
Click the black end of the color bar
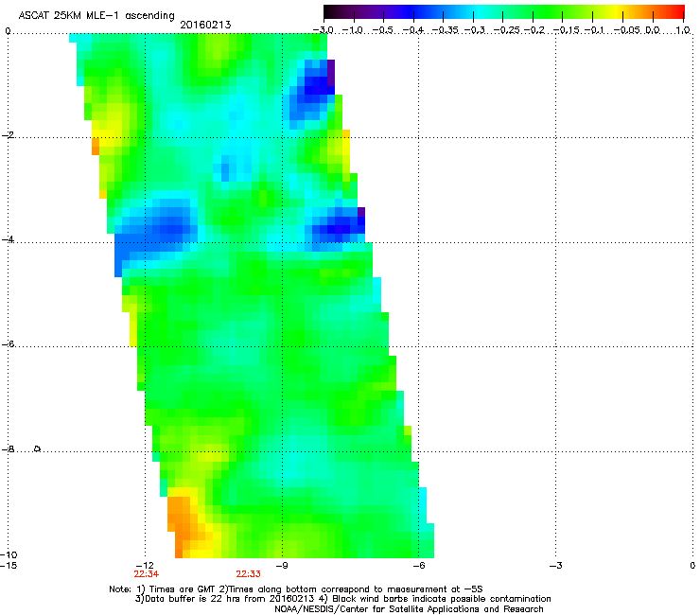pyautogui.click(x=328, y=11)
